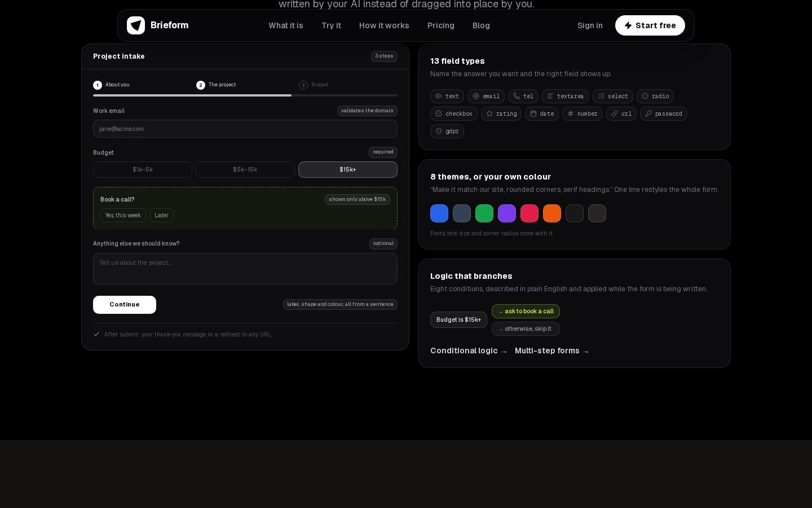The height and width of the screenshot is (508, 812).
Task: Click the Sign in link
Action: click(590, 25)
